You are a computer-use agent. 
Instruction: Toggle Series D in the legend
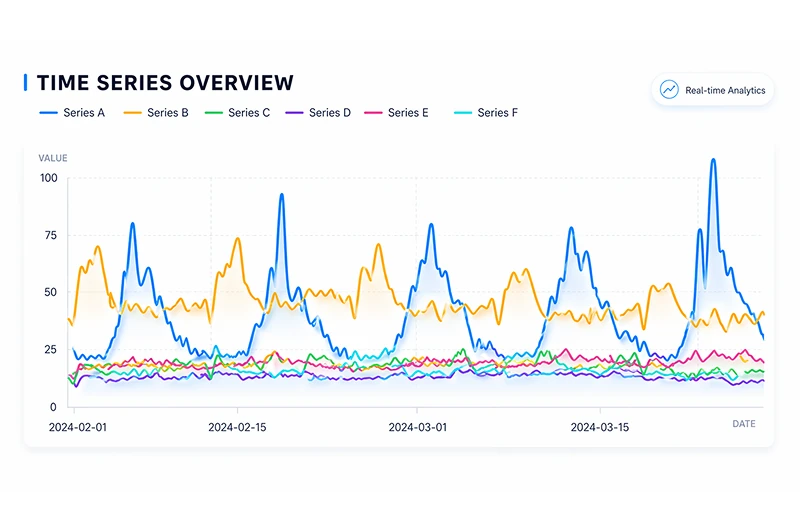click(318, 113)
